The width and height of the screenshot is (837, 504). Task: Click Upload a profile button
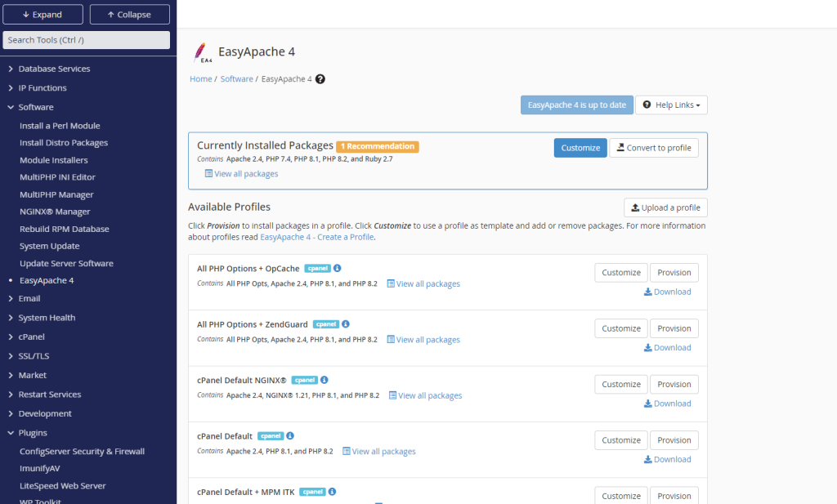[665, 207]
